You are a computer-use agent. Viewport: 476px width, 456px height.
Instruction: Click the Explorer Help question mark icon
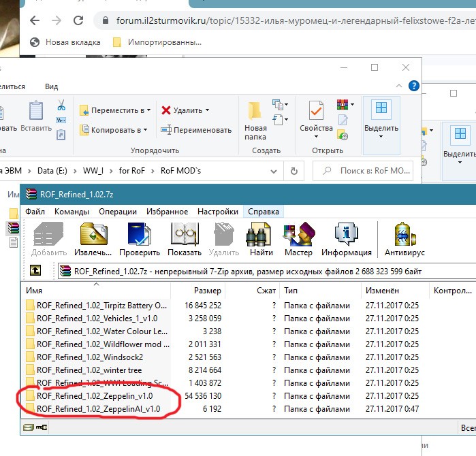click(x=414, y=86)
